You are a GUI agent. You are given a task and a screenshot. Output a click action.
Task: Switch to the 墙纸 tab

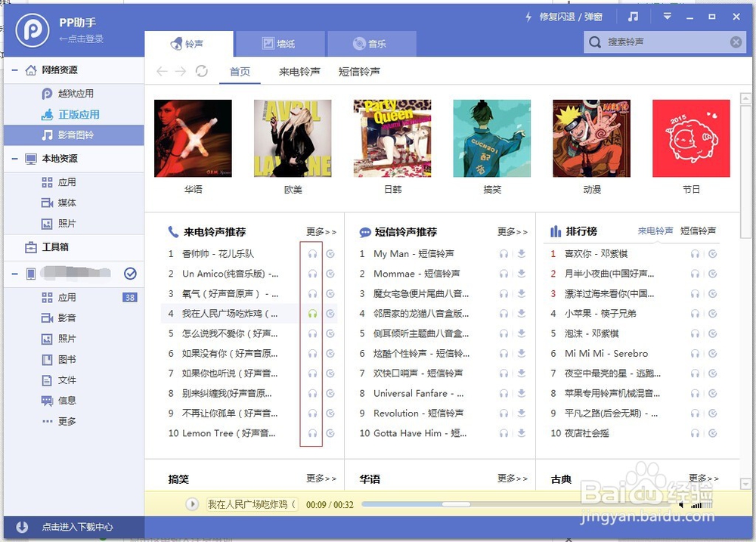click(279, 44)
